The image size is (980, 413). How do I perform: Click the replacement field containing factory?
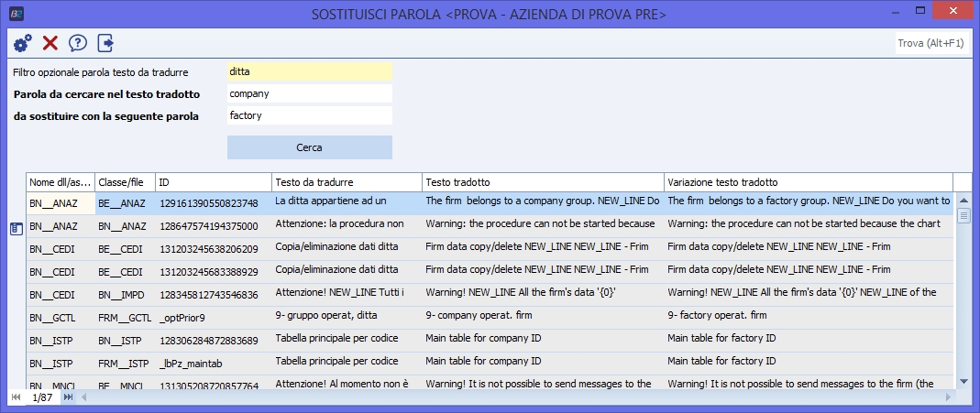click(309, 115)
